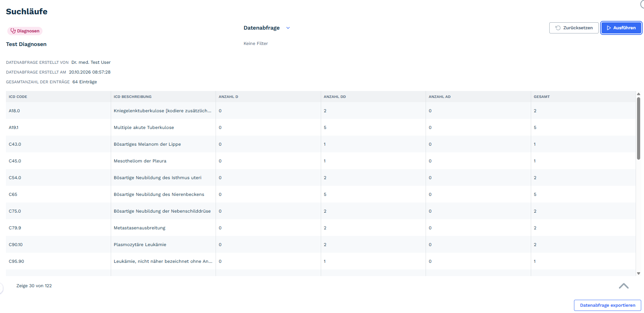Screen dimensions: 644x313
Task: Export via Datenabfrage exportieren button
Action: click(x=607, y=305)
